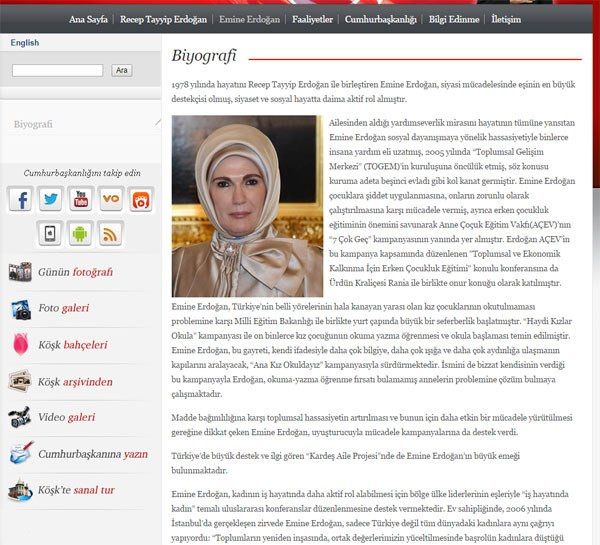Open Video galeri in sidebar
This screenshot has width=600, height=545.
pos(68,417)
